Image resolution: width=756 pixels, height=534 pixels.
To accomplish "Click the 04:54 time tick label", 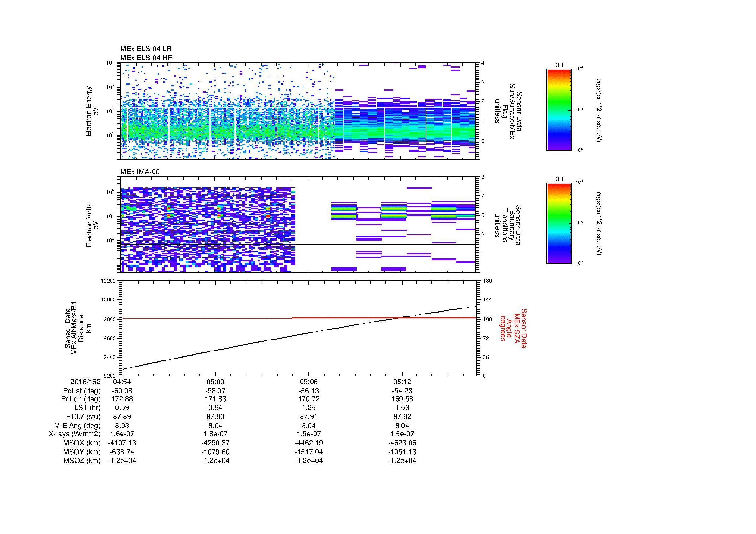I will (122, 382).
